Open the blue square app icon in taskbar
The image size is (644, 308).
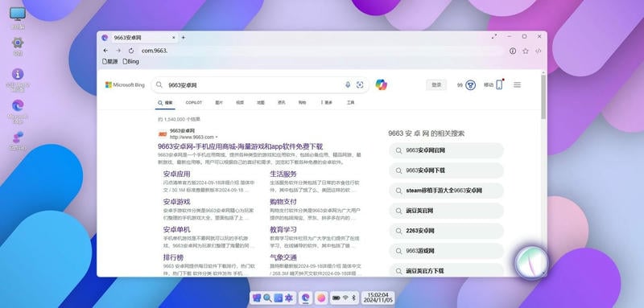click(x=278, y=298)
